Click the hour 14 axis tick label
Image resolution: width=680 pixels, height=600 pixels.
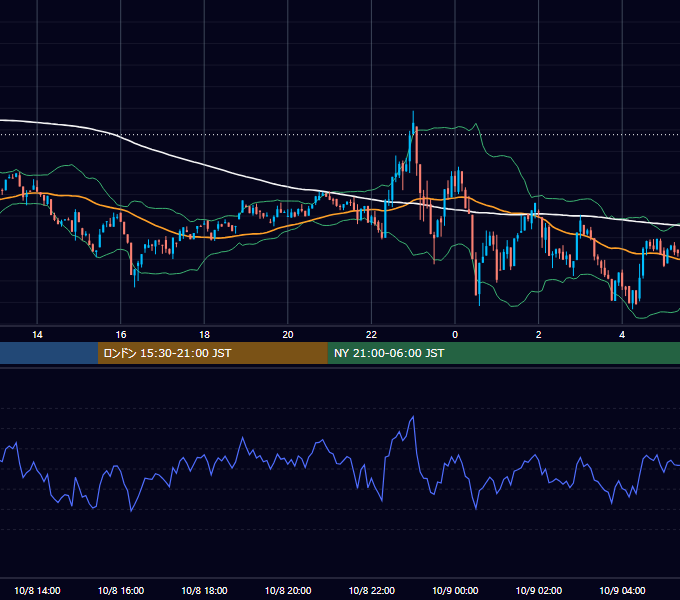click(37, 335)
